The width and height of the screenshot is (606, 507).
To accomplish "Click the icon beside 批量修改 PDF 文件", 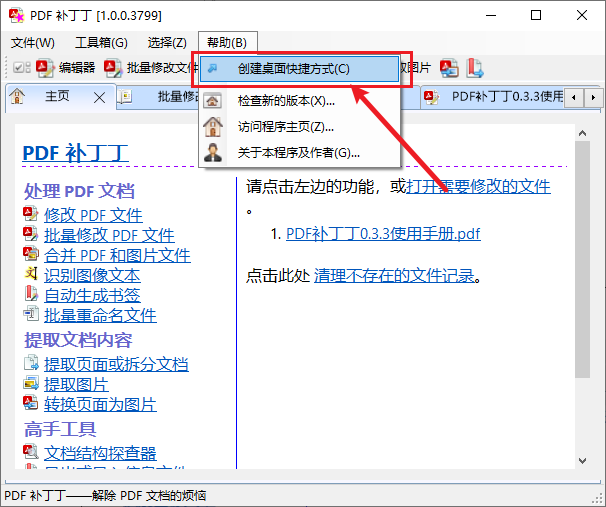I will pos(31,234).
